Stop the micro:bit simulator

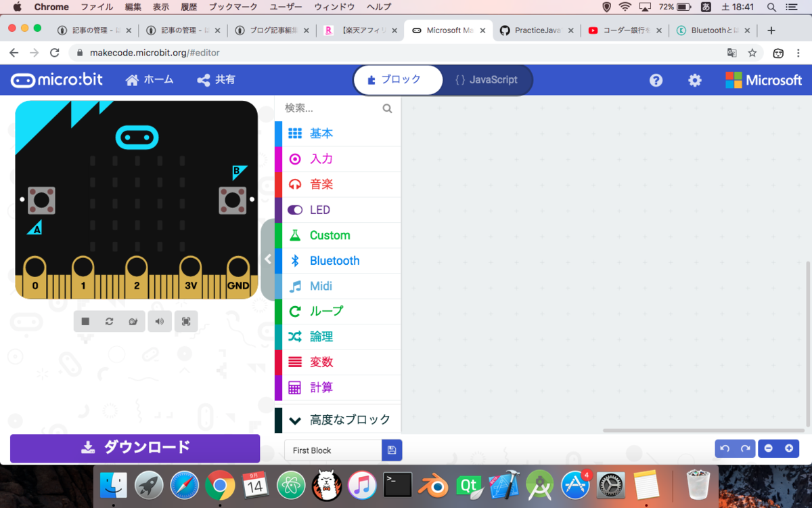85,321
